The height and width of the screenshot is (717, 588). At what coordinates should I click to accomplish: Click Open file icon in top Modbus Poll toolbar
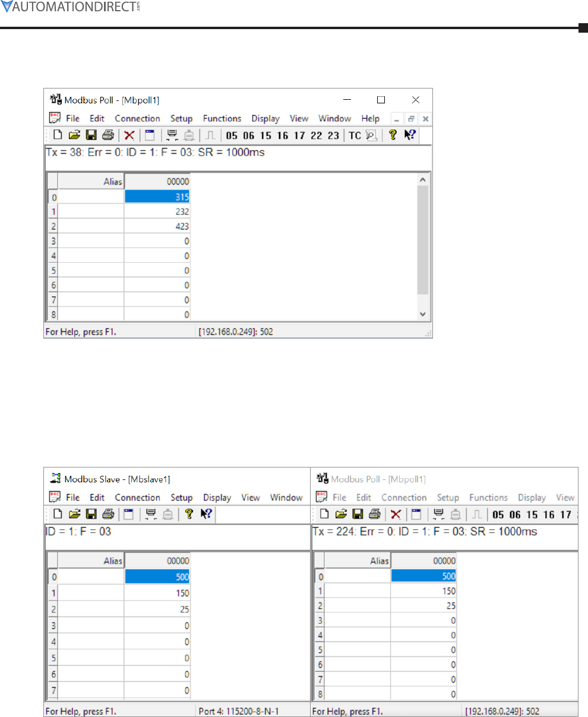pyautogui.click(x=74, y=135)
